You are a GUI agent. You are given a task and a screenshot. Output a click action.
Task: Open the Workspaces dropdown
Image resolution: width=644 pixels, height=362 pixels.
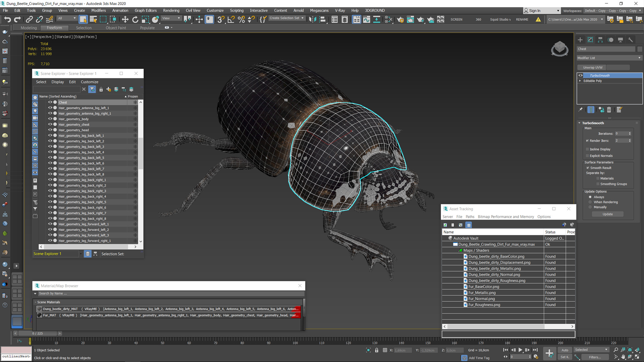pyautogui.click(x=613, y=11)
